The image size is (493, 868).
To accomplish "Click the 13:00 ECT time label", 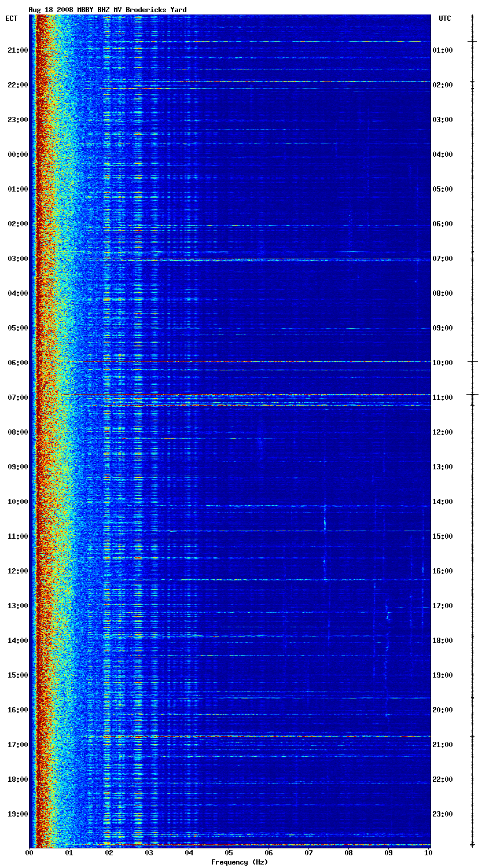I will [x=18, y=606].
